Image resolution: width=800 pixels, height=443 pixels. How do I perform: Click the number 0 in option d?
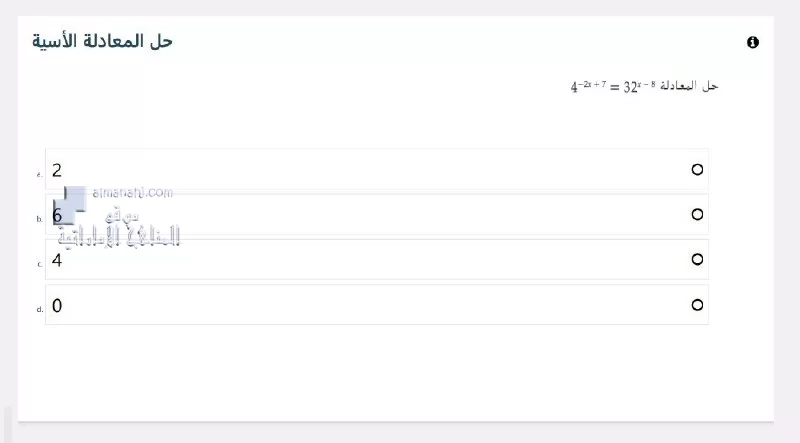(57, 306)
